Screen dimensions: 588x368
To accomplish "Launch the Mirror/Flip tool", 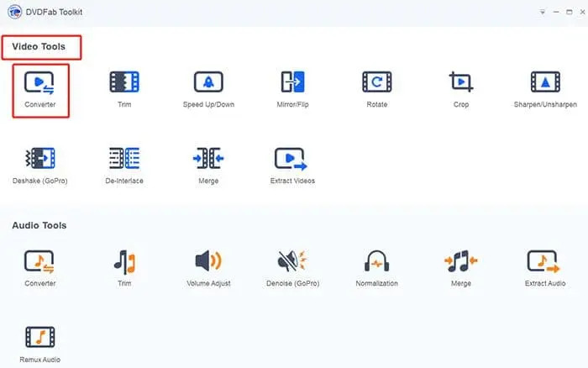I will (x=291, y=82).
